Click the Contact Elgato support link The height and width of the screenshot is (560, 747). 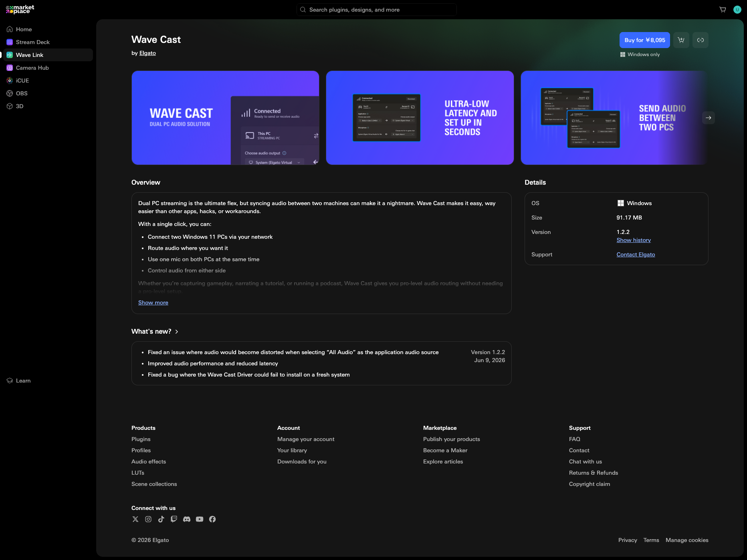pos(636,254)
